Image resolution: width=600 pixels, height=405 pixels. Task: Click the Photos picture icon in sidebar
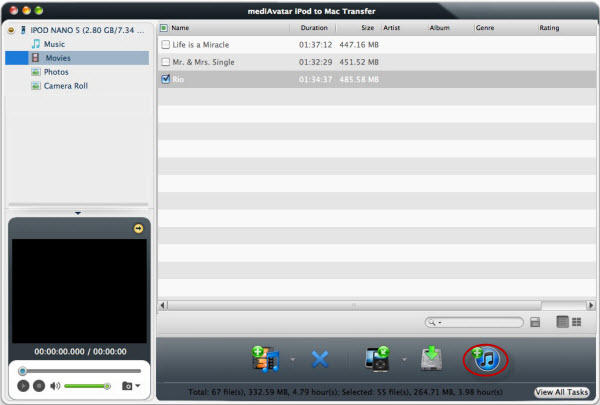click(x=36, y=72)
